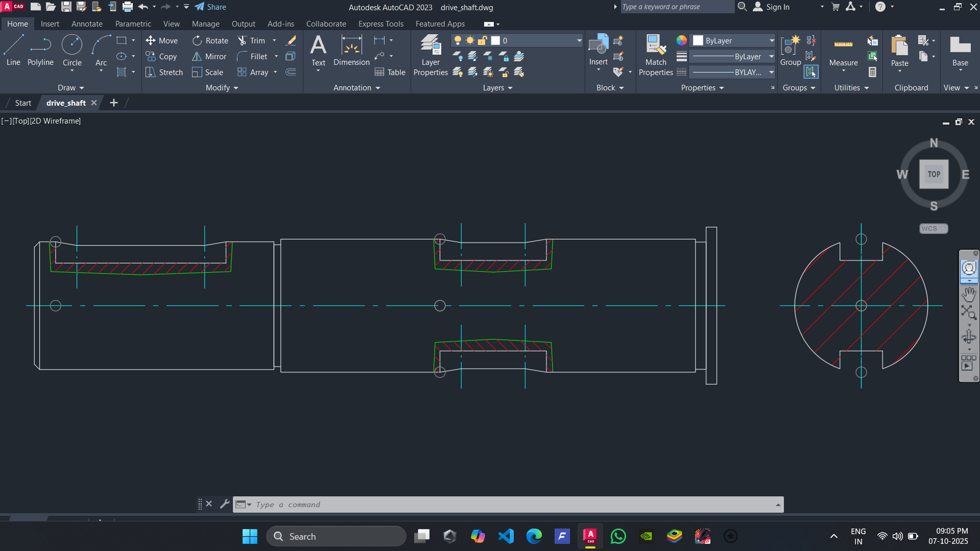The height and width of the screenshot is (551, 980).
Task: Click the Mirror tool icon
Action: click(197, 57)
